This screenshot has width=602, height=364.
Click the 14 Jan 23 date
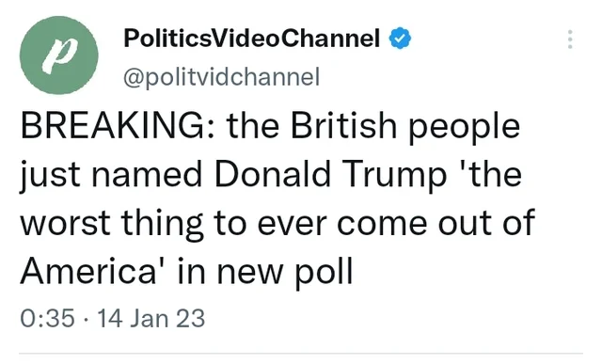click(x=151, y=318)
